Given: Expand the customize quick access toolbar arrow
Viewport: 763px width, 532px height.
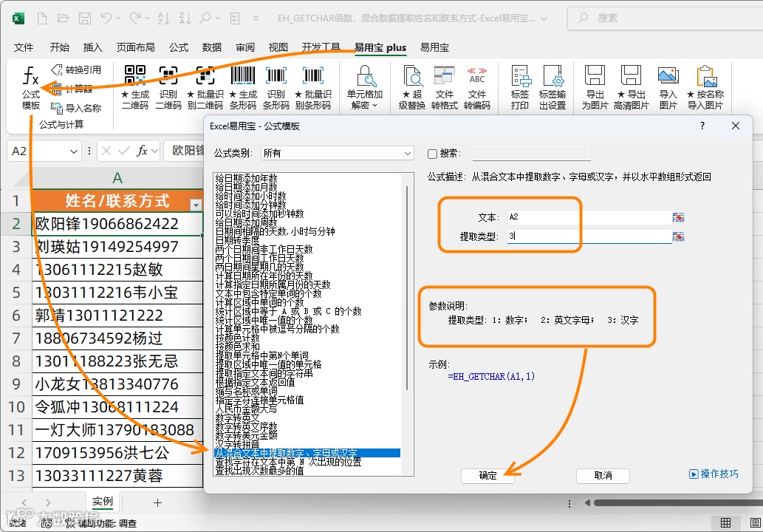Looking at the screenshot, I should coord(256,18).
